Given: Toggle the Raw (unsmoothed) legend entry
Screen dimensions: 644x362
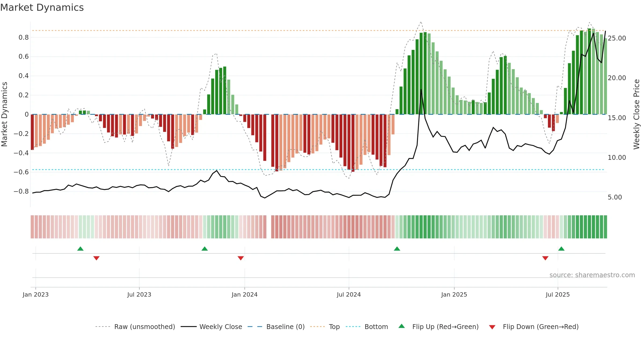Looking at the screenshot, I should click(x=135, y=327).
